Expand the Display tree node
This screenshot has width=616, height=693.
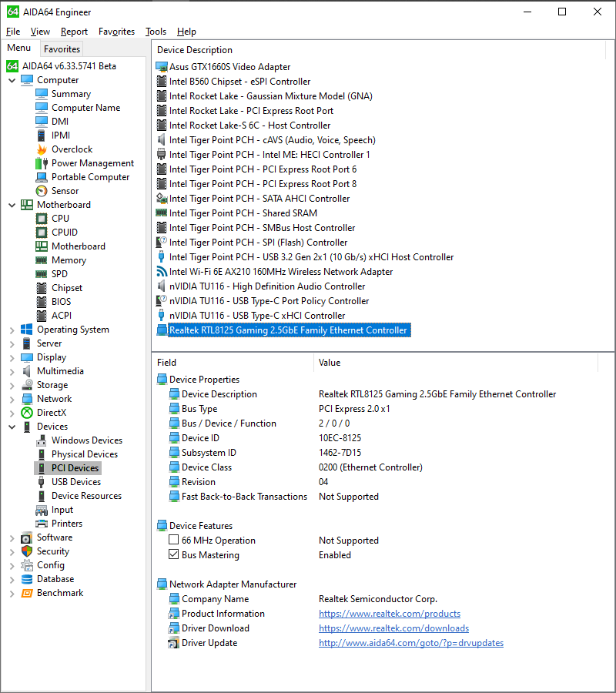click(x=12, y=358)
